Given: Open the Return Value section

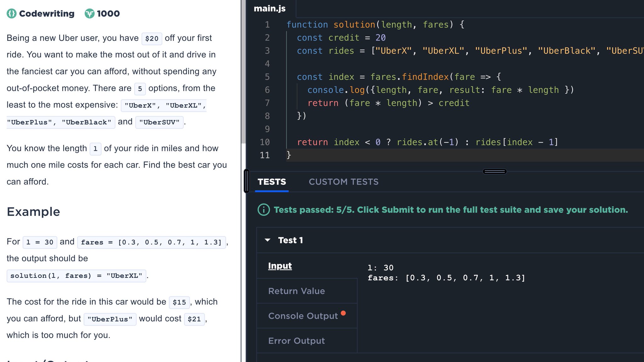Looking at the screenshot, I should [x=296, y=291].
